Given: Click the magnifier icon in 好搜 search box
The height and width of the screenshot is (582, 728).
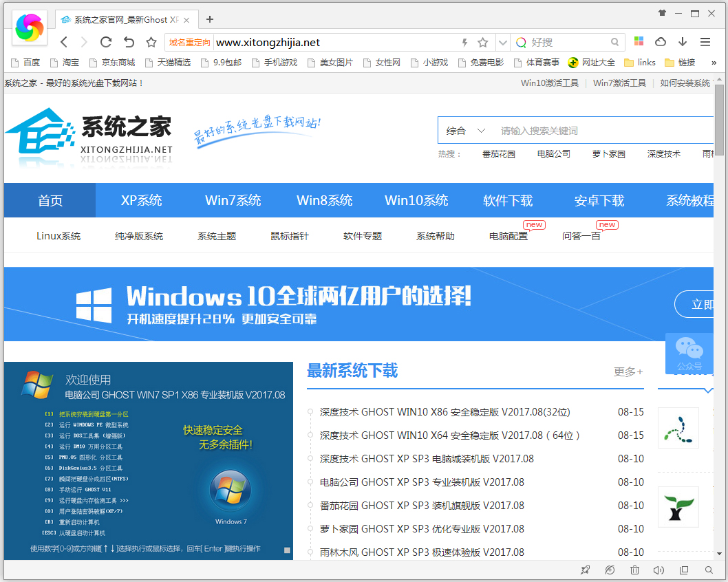Looking at the screenshot, I should tap(614, 42).
